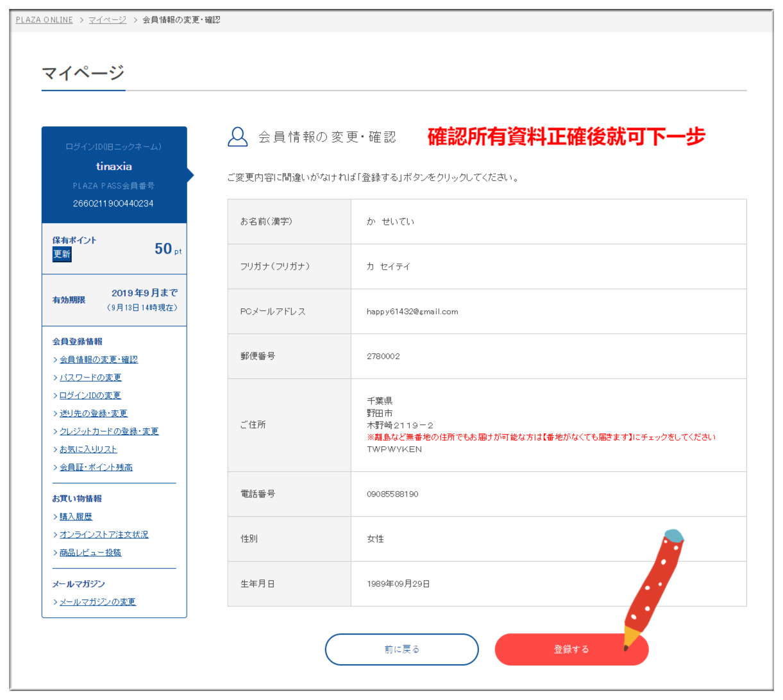Viewport: 783px width, 700px height.
Task: Open お気に入りリスト link
Action: 88,449
